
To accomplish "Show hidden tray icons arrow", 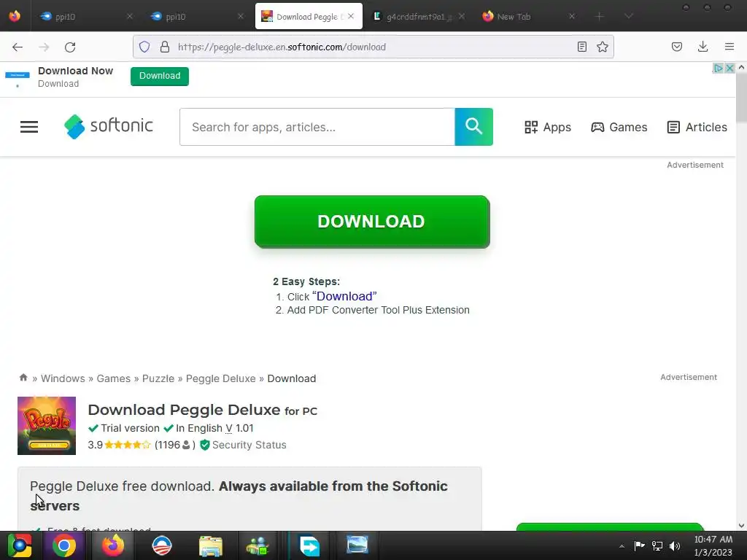I will pos(622,546).
